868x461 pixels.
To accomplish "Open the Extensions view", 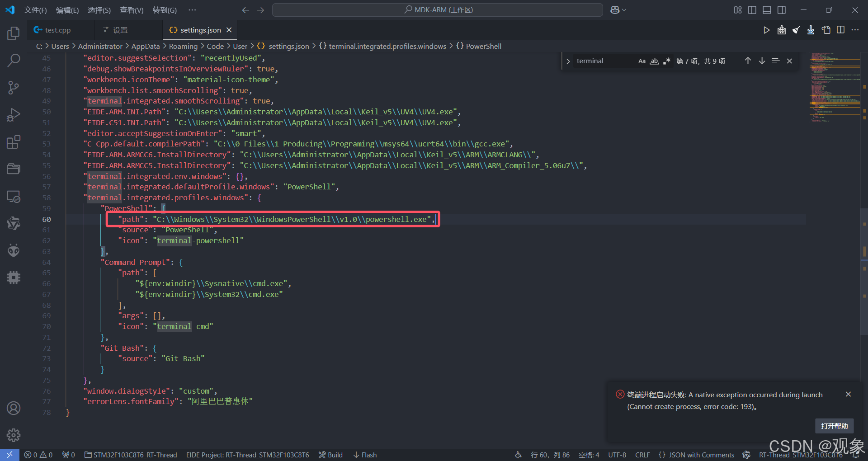I will point(14,142).
